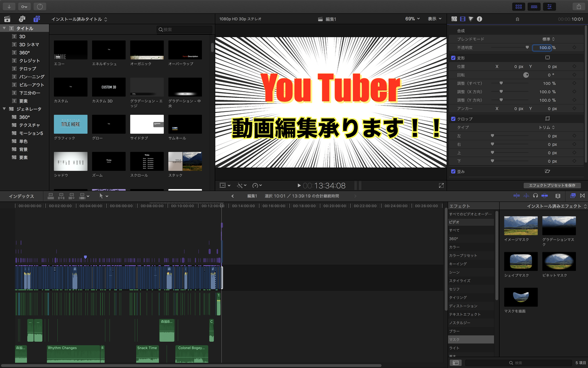Viewport: 588px width, 368px height.
Task: Toggle the skimming button in timeline toolbar
Action: pyautogui.click(x=517, y=196)
